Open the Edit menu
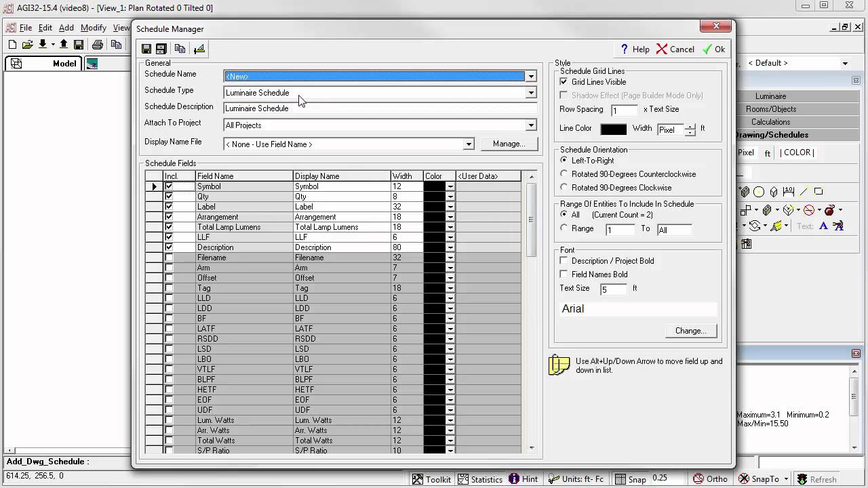 point(45,28)
